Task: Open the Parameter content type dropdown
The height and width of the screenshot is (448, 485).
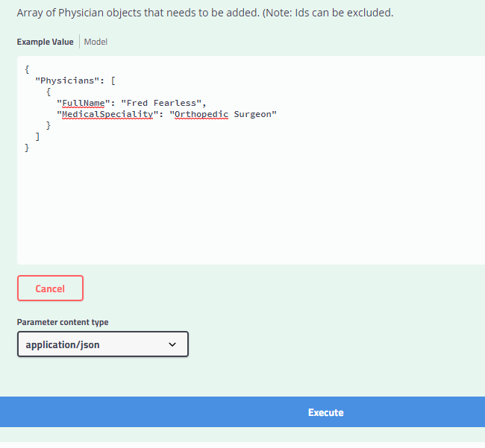Action: point(102,344)
